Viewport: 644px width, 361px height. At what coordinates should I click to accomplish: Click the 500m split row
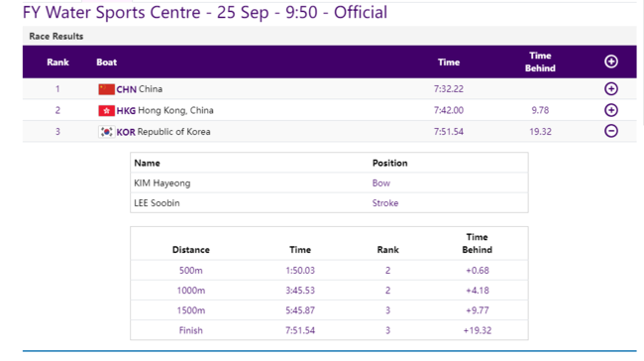tap(329, 270)
